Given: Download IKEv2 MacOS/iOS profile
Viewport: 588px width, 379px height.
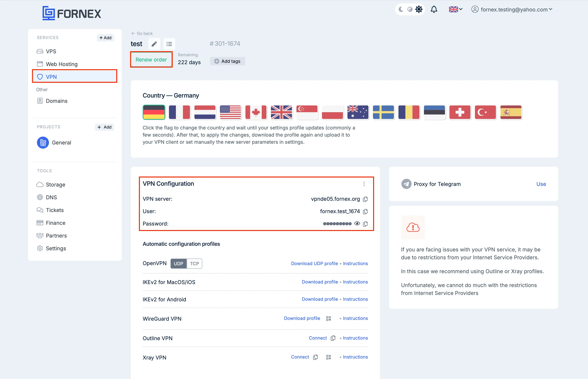Looking at the screenshot, I should pos(320,282).
